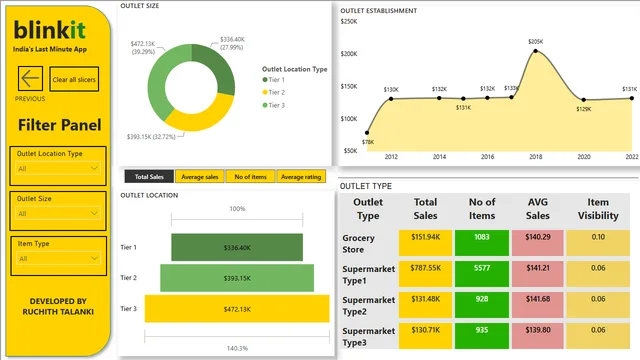Select the Total Sales tab
The image size is (640, 360).
pyautogui.click(x=149, y=177)
